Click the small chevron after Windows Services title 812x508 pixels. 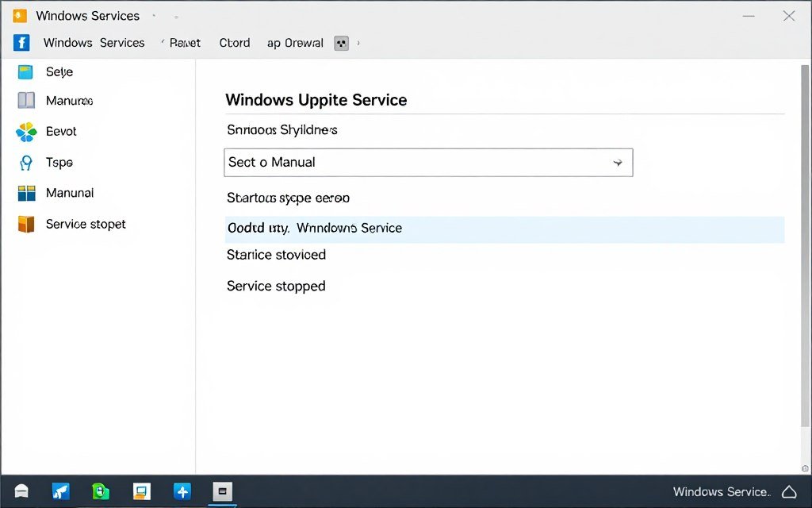[157, 14]
